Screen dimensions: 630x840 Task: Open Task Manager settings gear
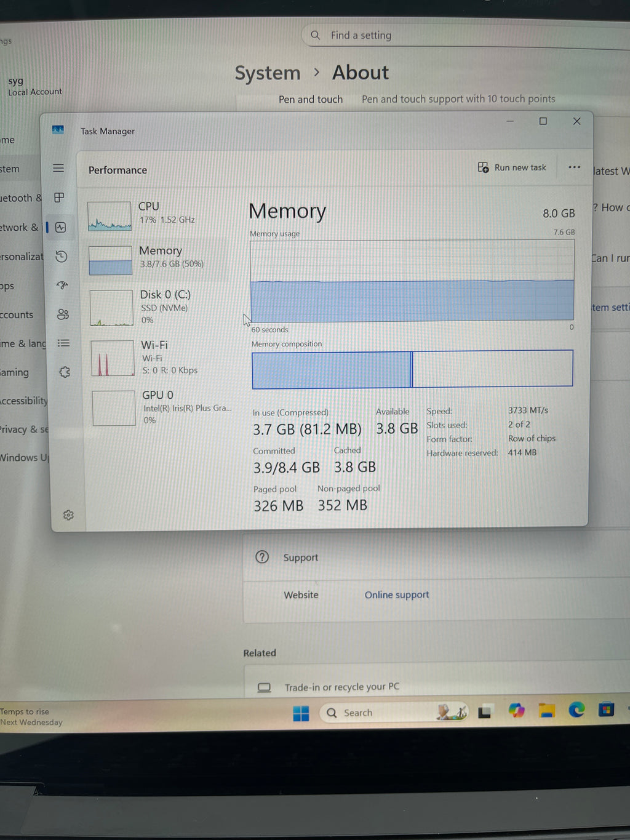[68, 514]
